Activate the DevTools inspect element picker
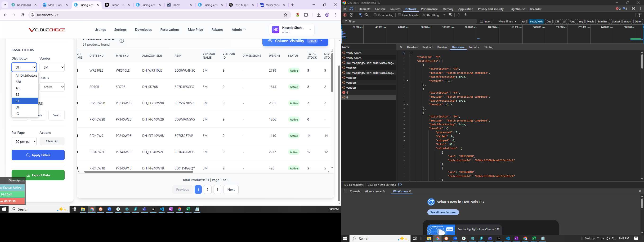The image size is (644, 242). [x=345, y=9]
